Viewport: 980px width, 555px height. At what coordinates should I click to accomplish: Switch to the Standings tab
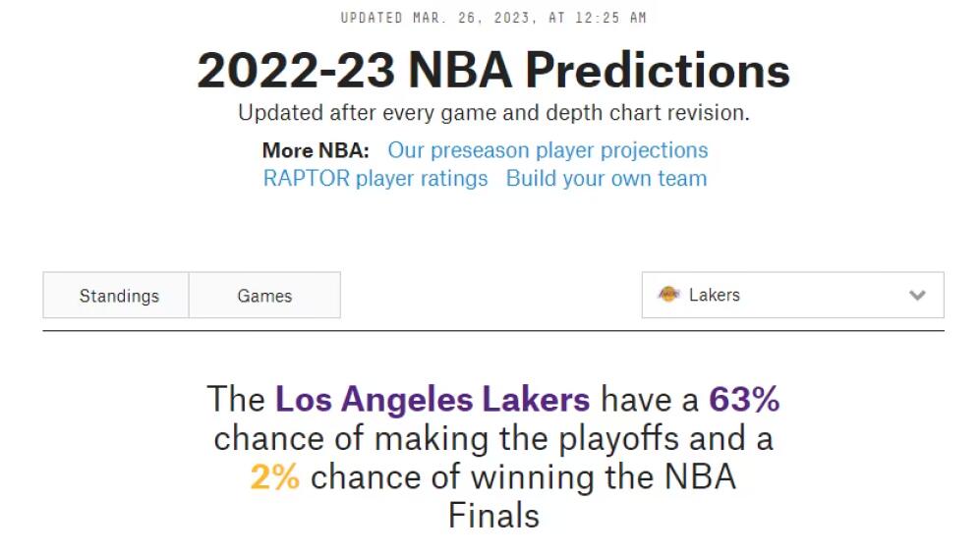119,296
